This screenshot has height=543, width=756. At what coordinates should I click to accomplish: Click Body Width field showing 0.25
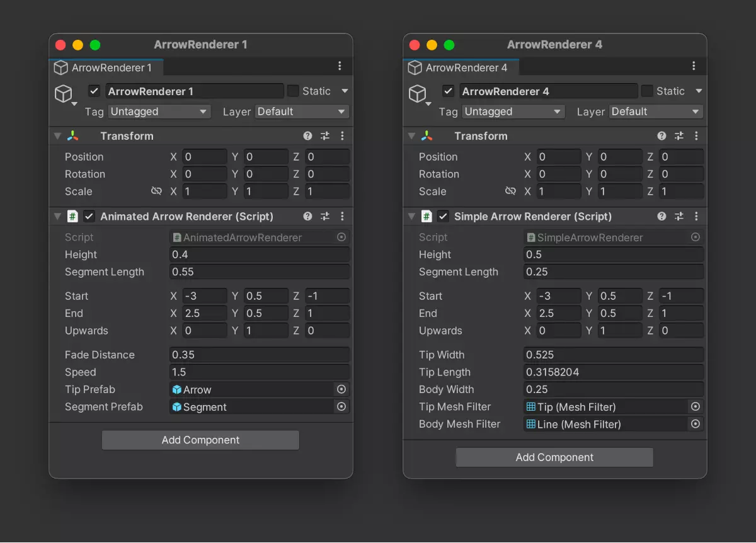point(614,389)
